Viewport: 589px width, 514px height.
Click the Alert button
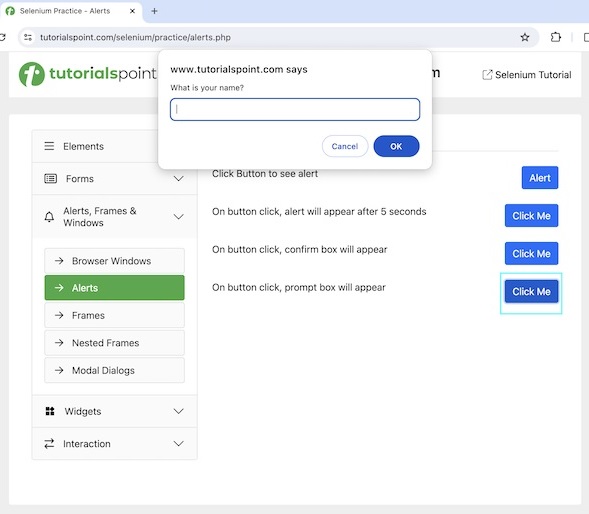point(540,178)
